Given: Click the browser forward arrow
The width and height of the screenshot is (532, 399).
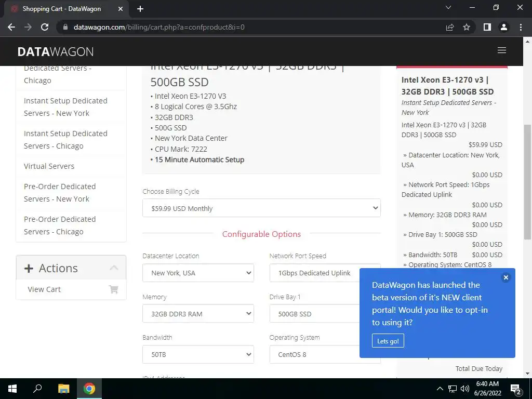Looking at the screenshot, I should tap(28, 27).
